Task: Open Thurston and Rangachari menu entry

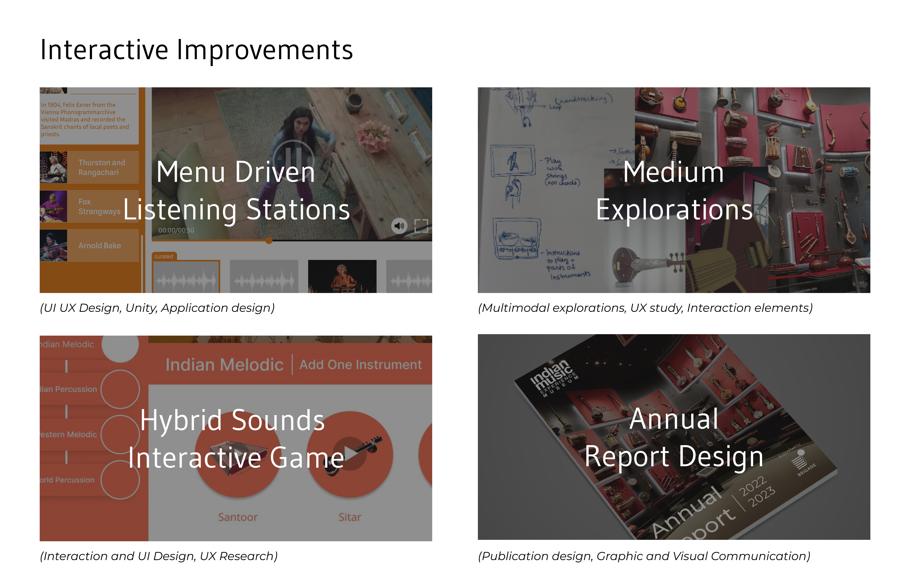Action: tap(102, 167)
